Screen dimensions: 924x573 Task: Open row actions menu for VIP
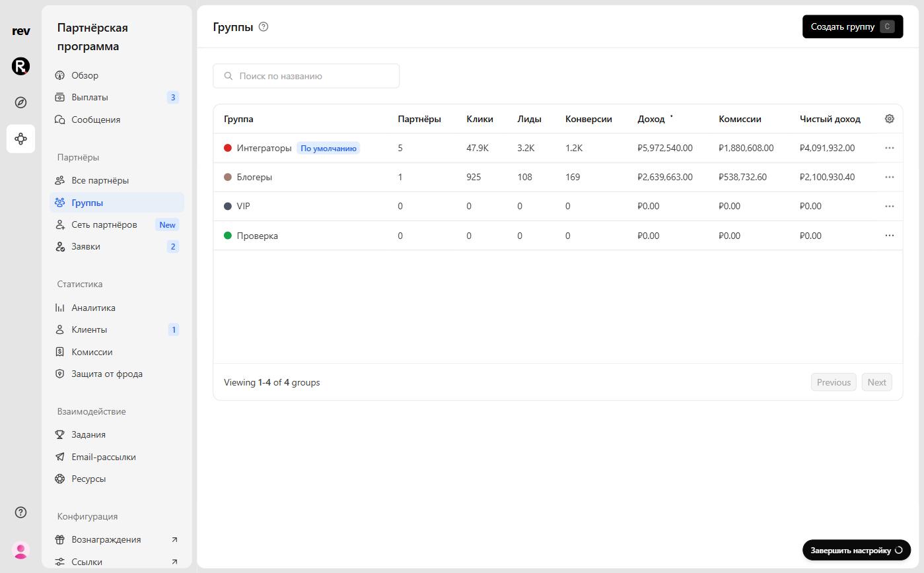(x=890, y=206)
